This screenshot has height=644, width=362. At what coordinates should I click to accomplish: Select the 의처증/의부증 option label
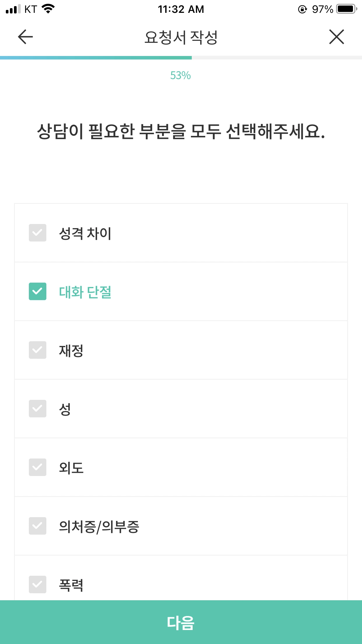[x=99, y=527]
